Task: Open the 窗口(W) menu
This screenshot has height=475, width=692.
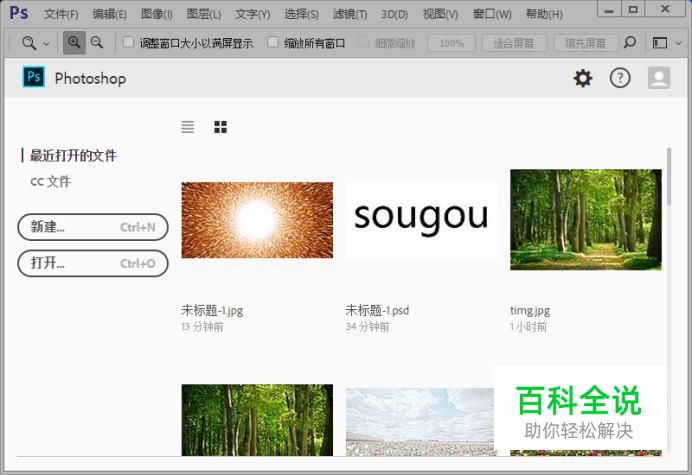Action: point(492,14)
